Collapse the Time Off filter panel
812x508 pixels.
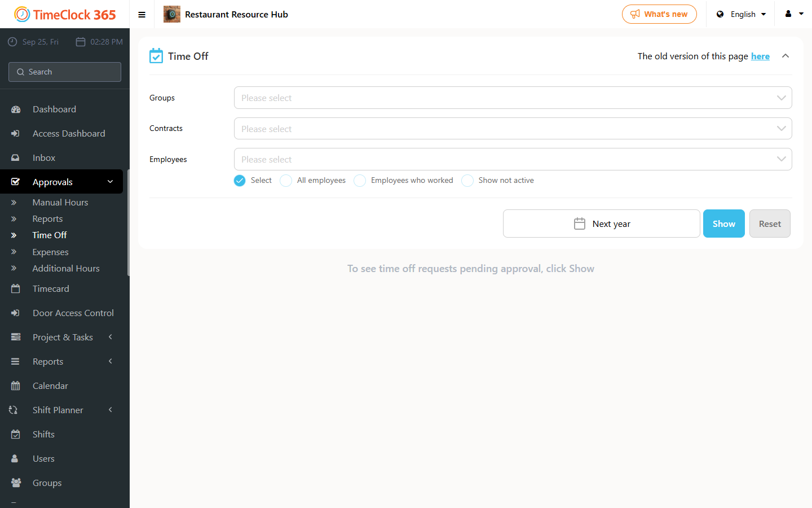(785, 56)
